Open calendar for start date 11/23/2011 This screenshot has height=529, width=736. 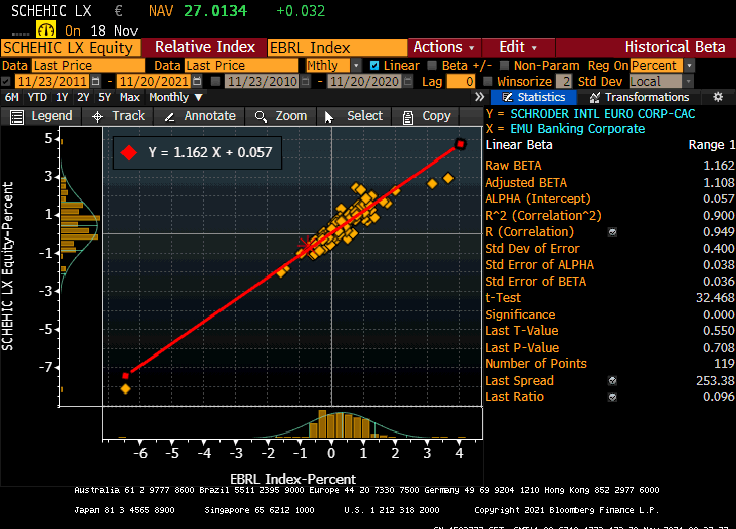pyautogui.click(x=95, y=82)
